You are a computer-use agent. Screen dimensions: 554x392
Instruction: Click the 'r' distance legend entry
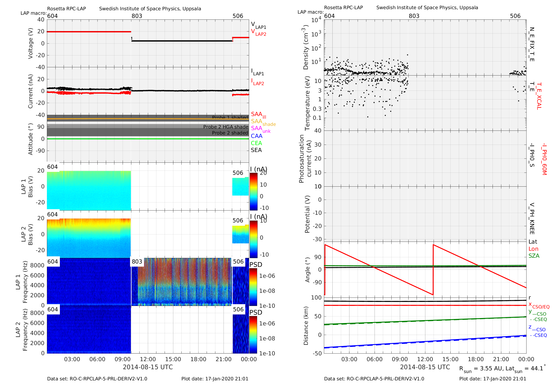(530, 298)
